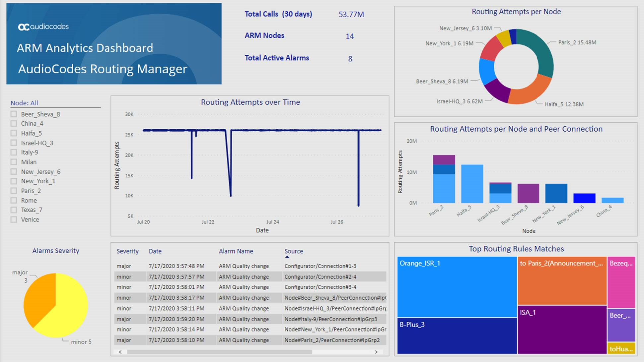Screen dimensions: 644x362
Task: Select alarm row Configurator/Connection#2-4
Action: coord(250,277)
